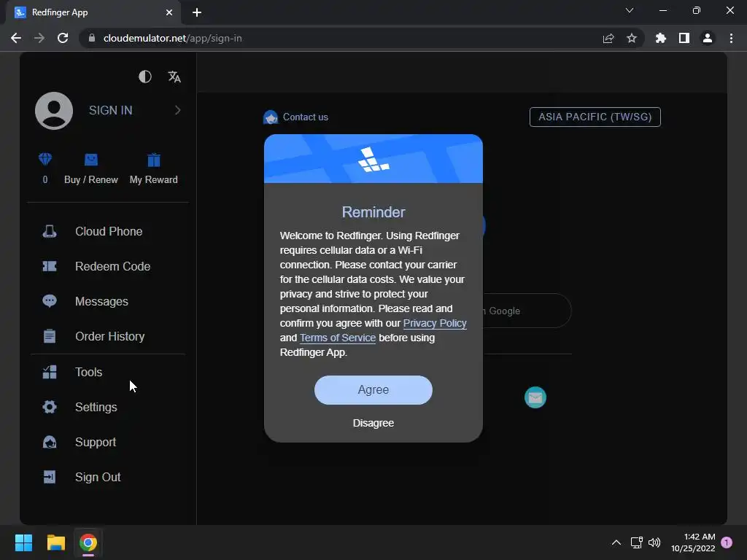Open the Cloud Phone menu item
747x560 pixels.
click(109, 231)
